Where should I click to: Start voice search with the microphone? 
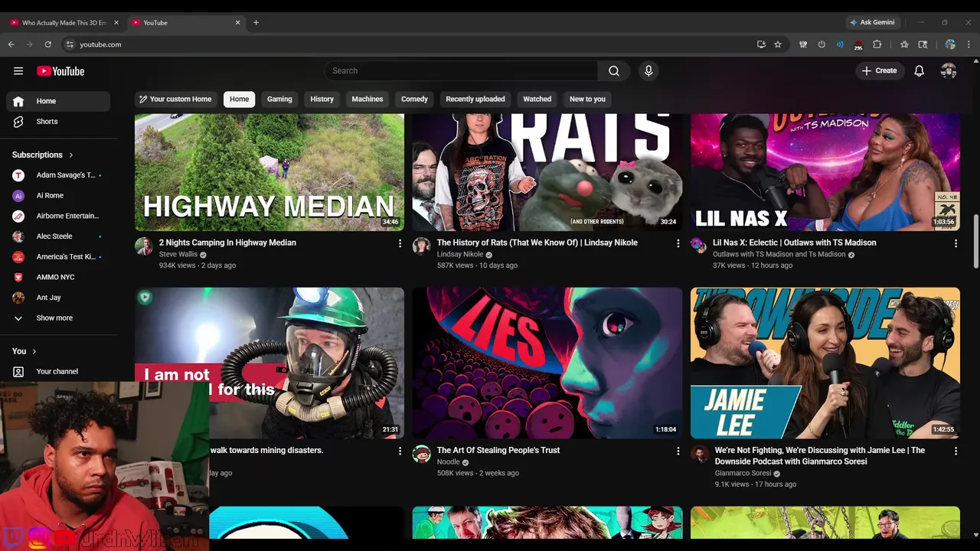[648, 71]
